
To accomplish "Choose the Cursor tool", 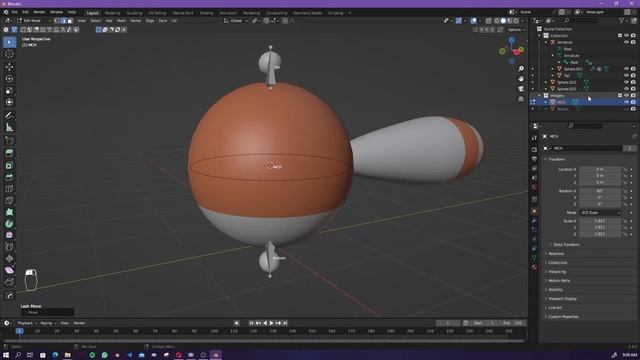I will [x=9, y=54].
